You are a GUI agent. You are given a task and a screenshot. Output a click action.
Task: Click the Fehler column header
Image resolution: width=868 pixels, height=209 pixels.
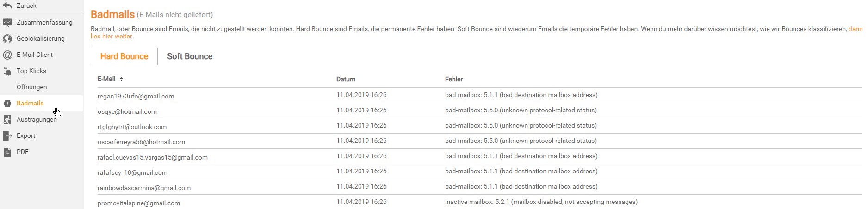point(454,79)
